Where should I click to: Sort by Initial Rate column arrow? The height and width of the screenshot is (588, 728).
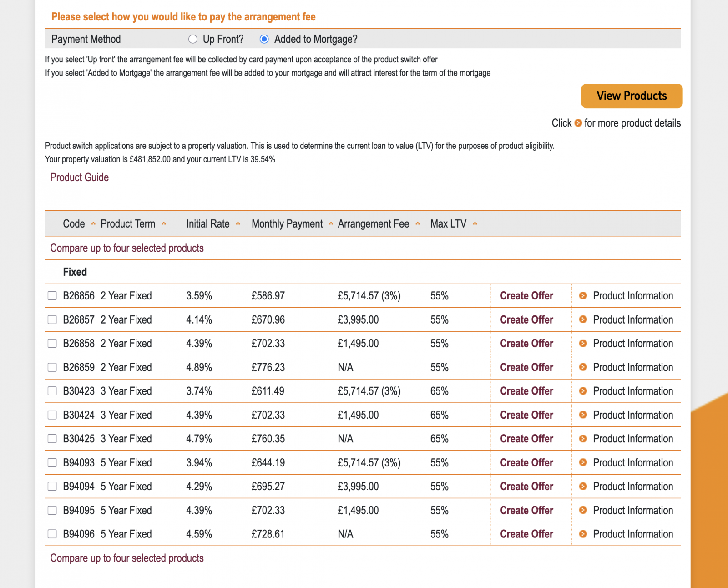238,223
